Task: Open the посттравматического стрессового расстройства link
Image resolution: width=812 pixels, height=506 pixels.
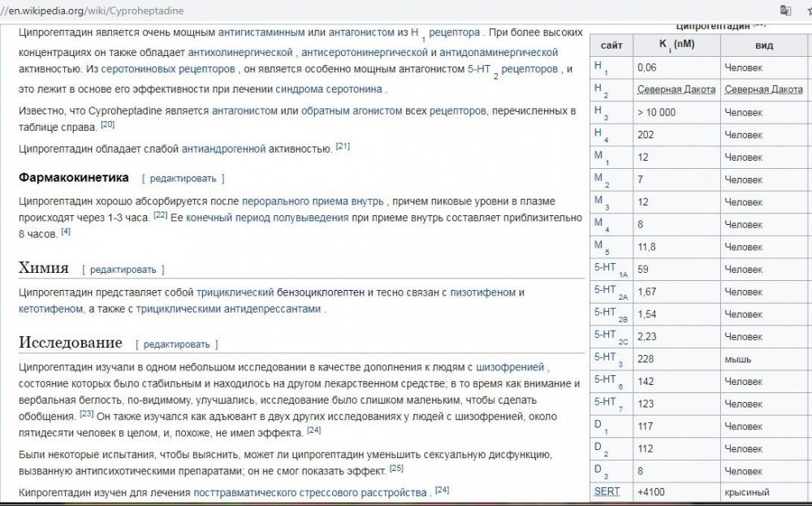Action: click(x=310, y=492)
